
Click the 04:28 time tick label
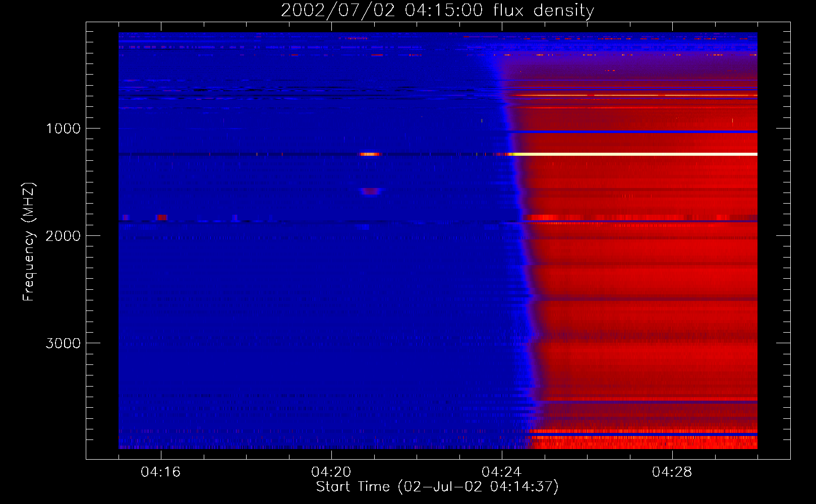pyautogui.click(x=672, y=472)
